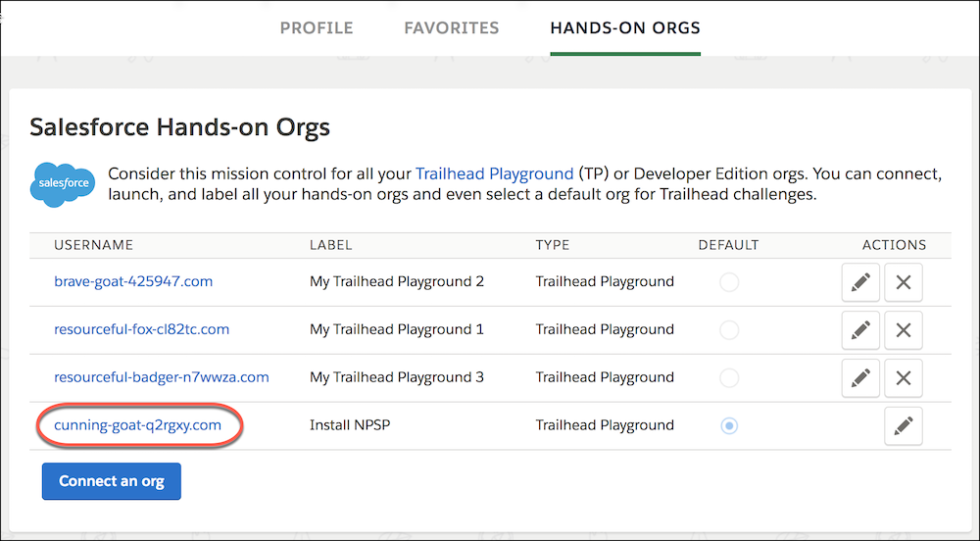This screenshot has height=541, width=980.
Task: Set My Trailhead Playground 2 as default
Action: coord(729,282)
